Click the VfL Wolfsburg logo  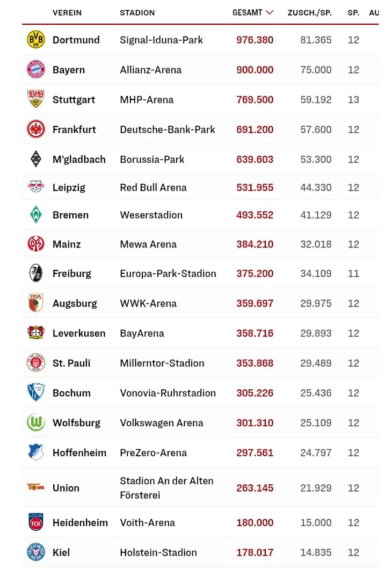pos(36,423)
